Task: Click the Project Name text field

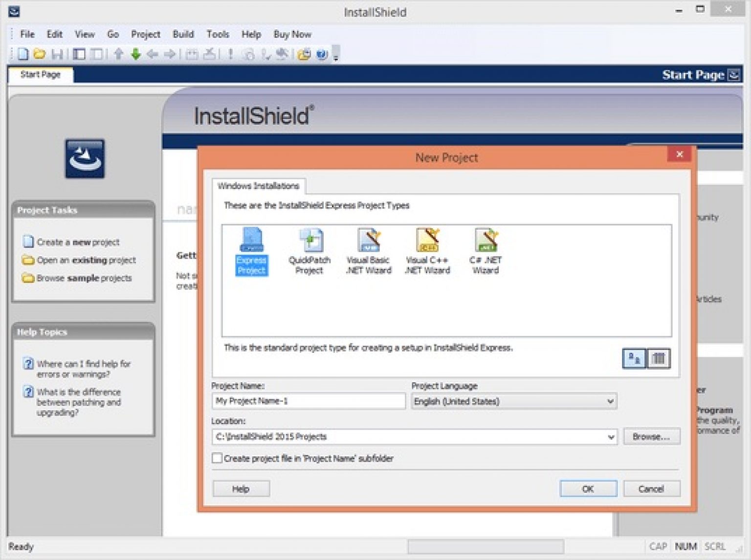Action: [309, 401]
